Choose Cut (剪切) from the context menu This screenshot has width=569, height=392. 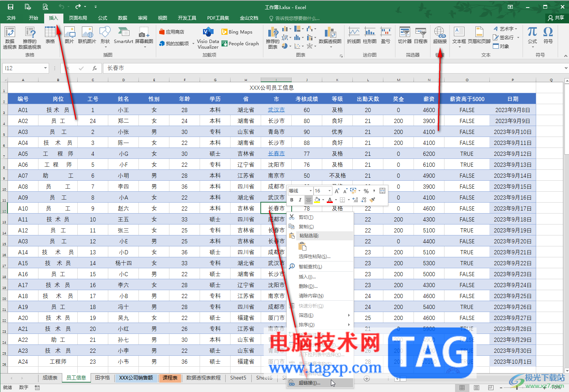pyautogui.click(x=320, y=217)
